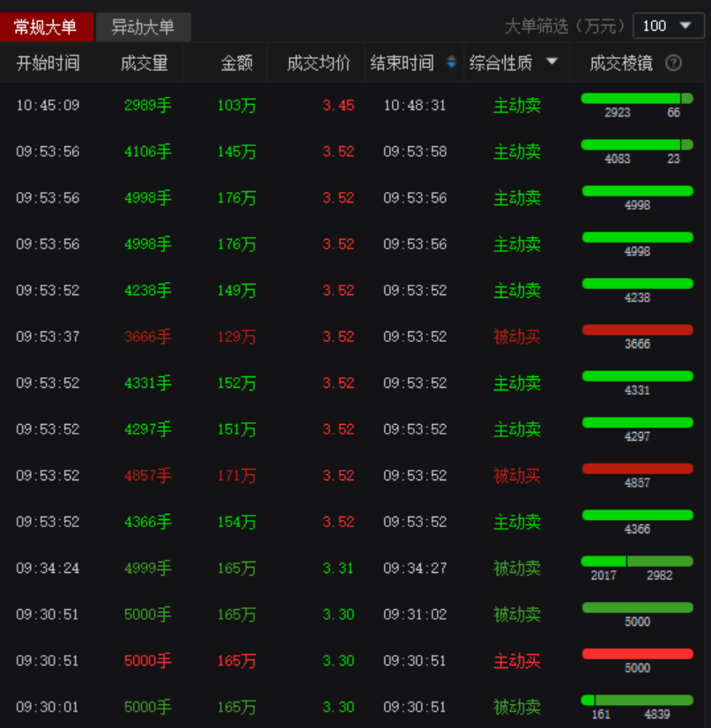Select the 主动卖 cell in 4106手 row
This screenshot has width=711, height=728.
pos(517,152)
